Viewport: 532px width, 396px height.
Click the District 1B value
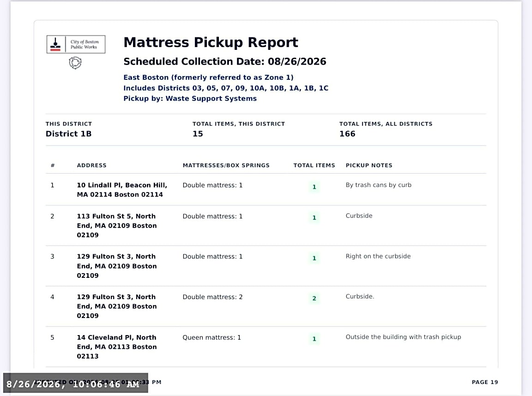[x=68, y=134]
